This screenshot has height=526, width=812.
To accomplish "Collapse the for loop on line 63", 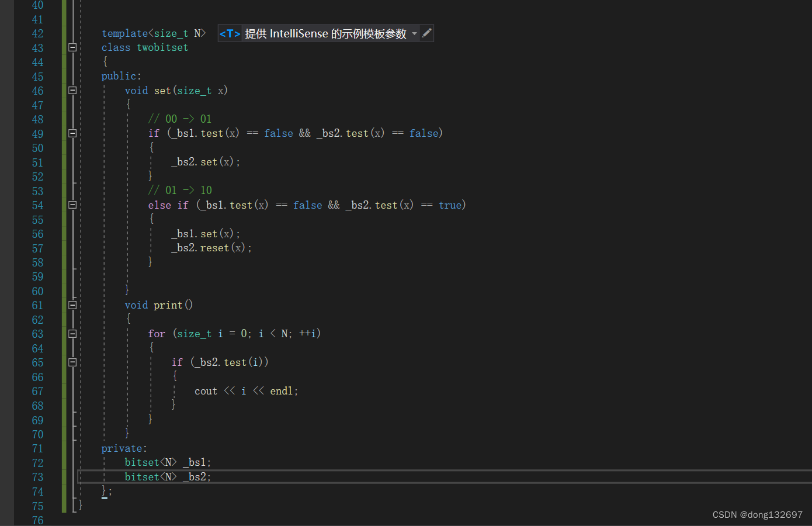I will pyautogui.click(x=72, y=334).
